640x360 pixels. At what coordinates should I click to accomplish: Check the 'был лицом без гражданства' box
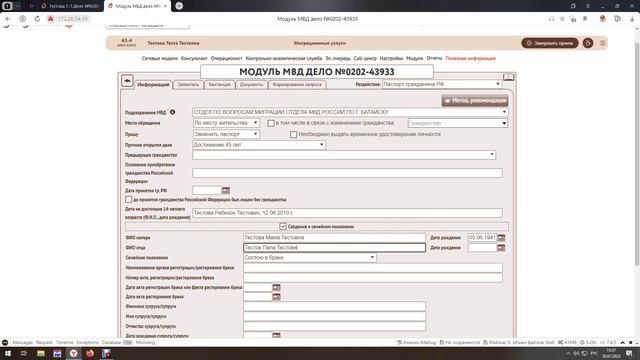pos(129,200)
